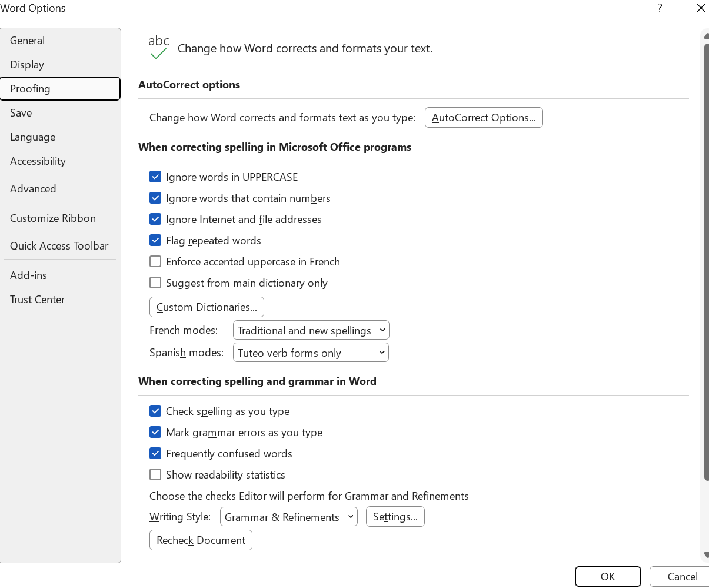Click Recheck Document button
The width and height of the screenshot is (709, 588).
point(201,540)
